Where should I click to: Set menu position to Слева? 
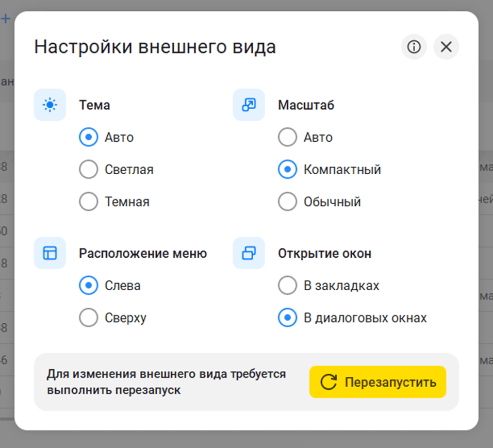[89, 286]
